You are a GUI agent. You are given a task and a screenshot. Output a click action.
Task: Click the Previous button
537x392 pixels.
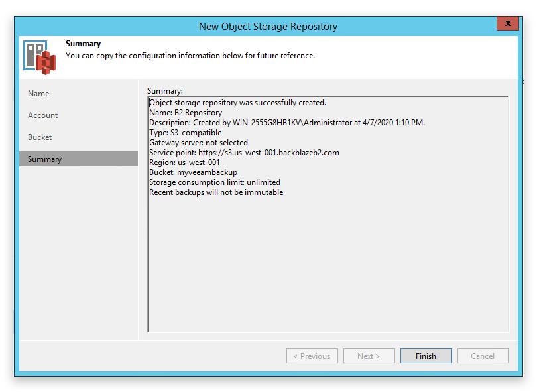point(312,356)
